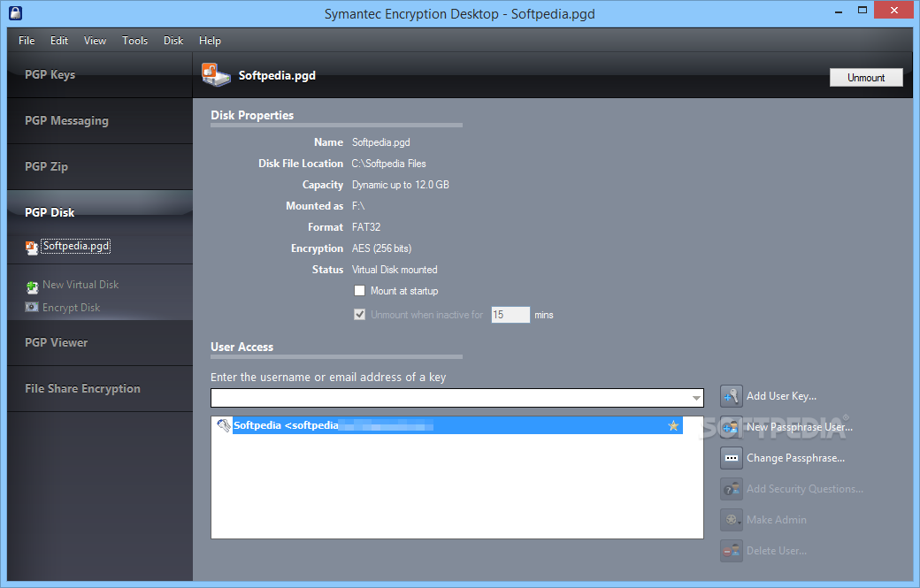Select Softpedia.pgd in the sidebar list
Screen dimensions: 920x588
[x=76, y=246]
